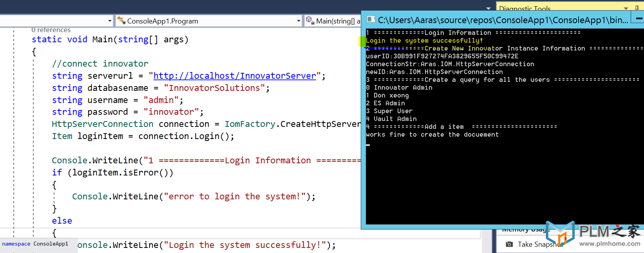
Task: Open the editor tab overflow arrow left of Diagnostic Tools
Action: coord(488,8)
